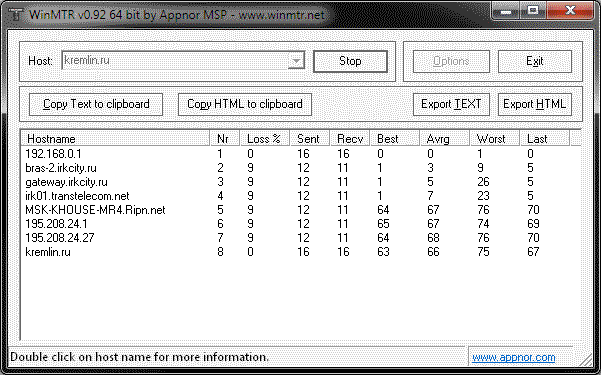Click the WinMTR title bar app icon
This screenshot has height=375, width=601.
coord(16,15)
